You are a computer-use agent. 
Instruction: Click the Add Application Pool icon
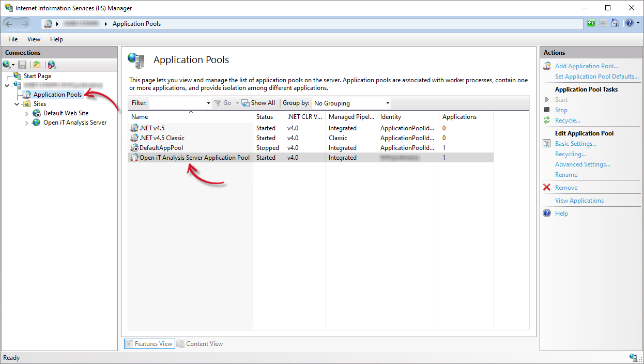click(547, 66)
